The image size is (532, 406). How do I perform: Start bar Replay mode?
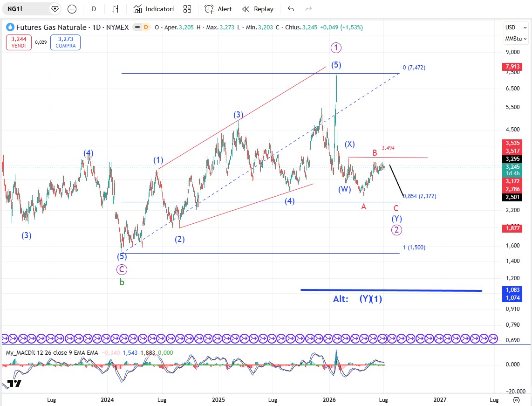pos(258,9)
